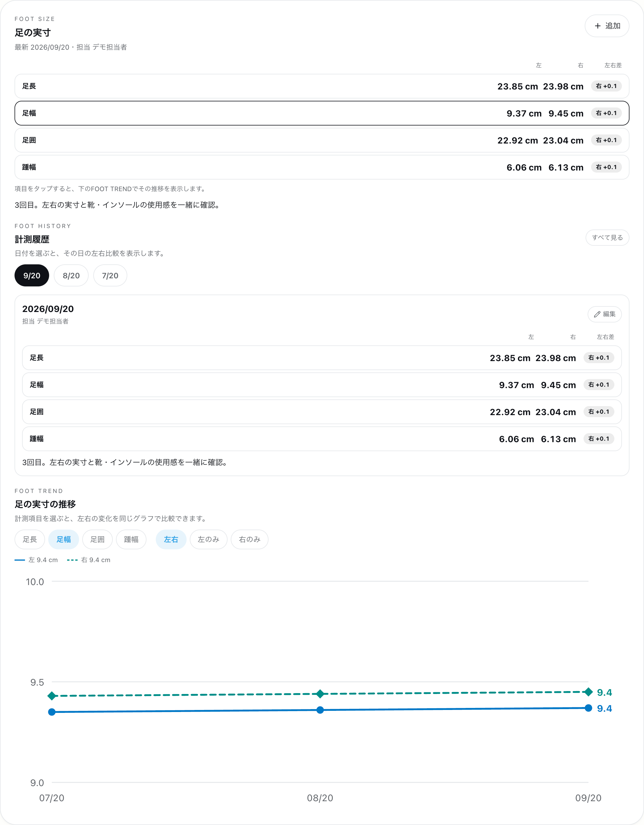The height and width of the screenshot is (825, 644).
Task: Click the 2026/09/20 heading in history card
Action: tap(48, 309)
